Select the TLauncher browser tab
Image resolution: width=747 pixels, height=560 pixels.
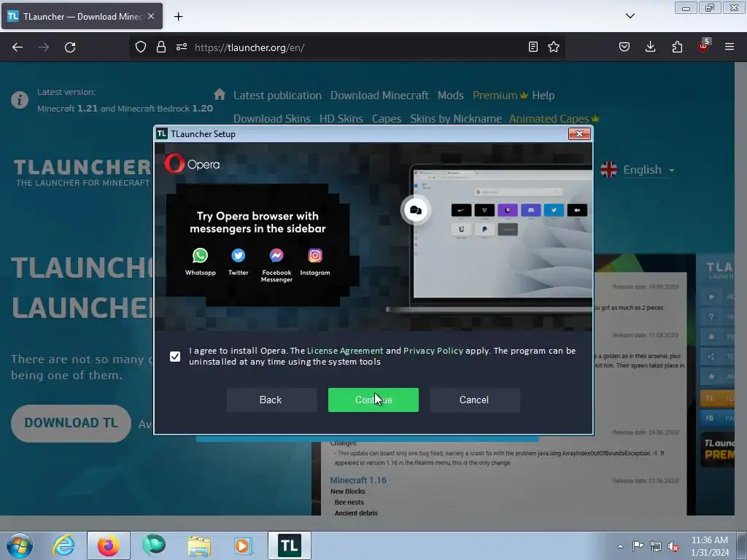pyautogui.click(x=82, y=16)
